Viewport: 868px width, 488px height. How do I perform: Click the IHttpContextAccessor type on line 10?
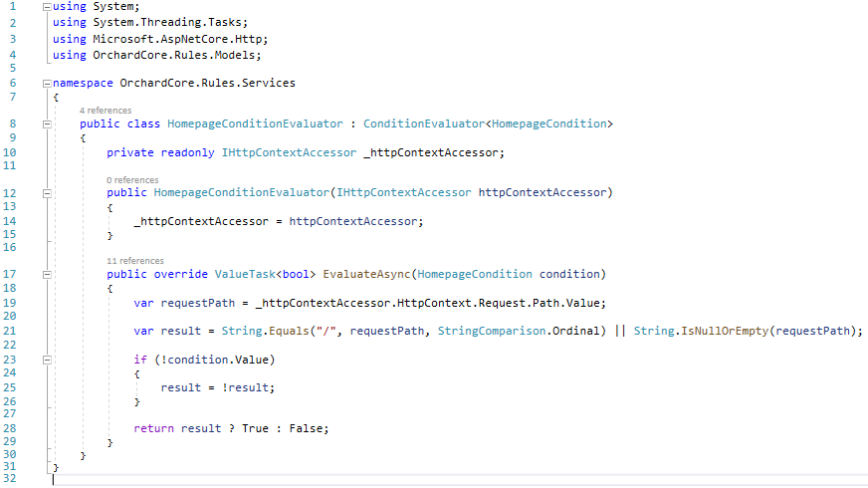point(289,153)
